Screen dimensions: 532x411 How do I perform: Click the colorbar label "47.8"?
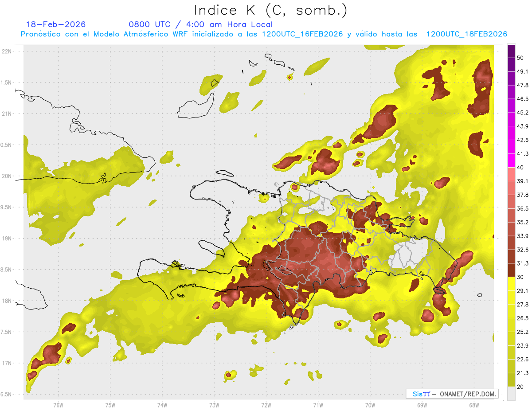click(x=523, y=85)
